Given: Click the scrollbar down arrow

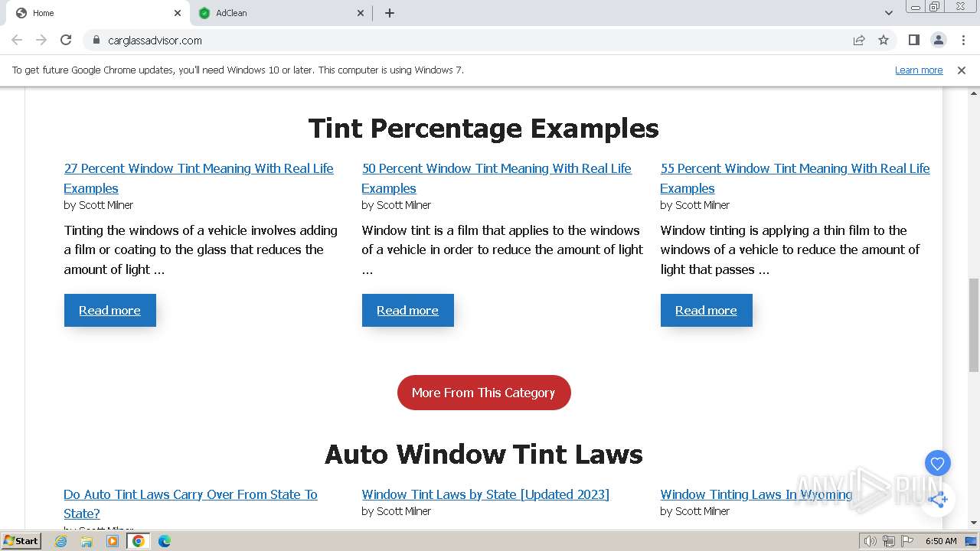Looking at the screenshot, I should 974,523.
